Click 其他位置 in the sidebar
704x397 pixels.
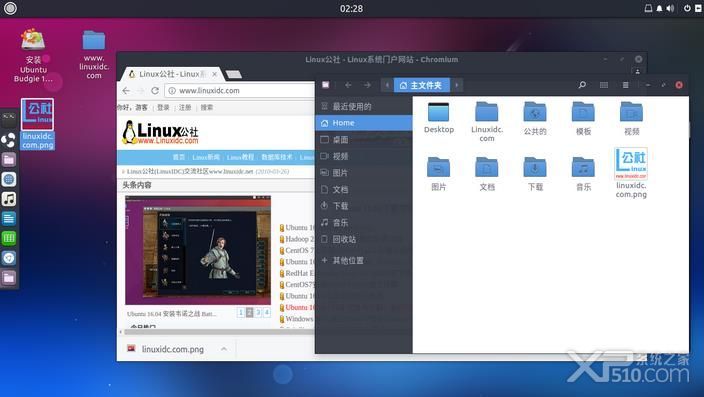tap(364, 260)
